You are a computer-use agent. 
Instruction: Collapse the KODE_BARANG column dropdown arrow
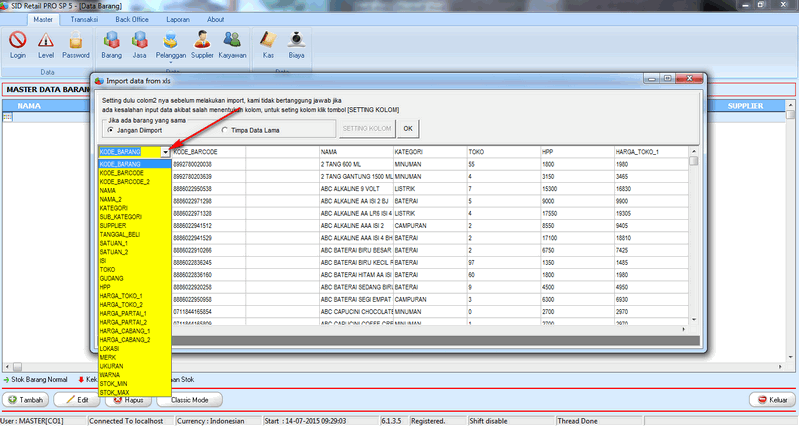[165, 152]
